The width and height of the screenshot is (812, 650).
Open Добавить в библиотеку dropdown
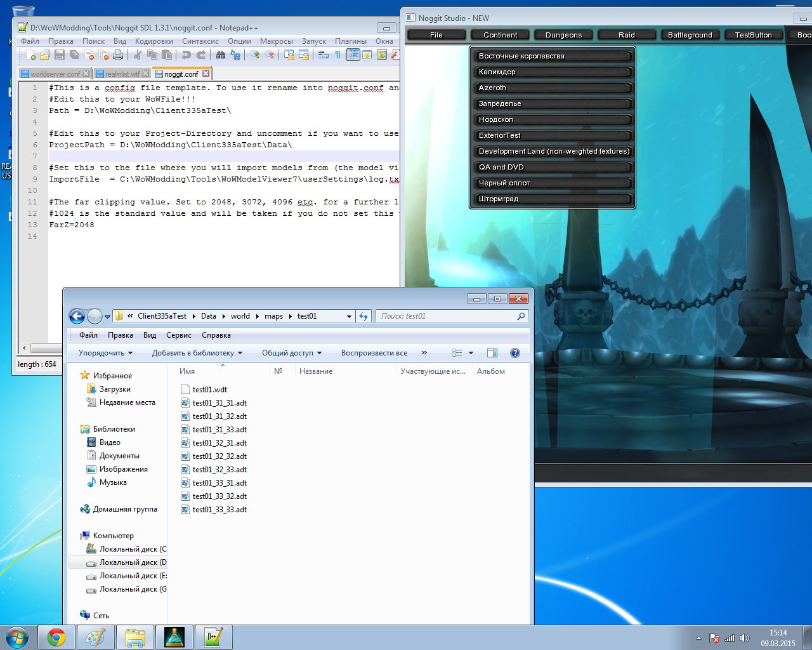(197, 353)
